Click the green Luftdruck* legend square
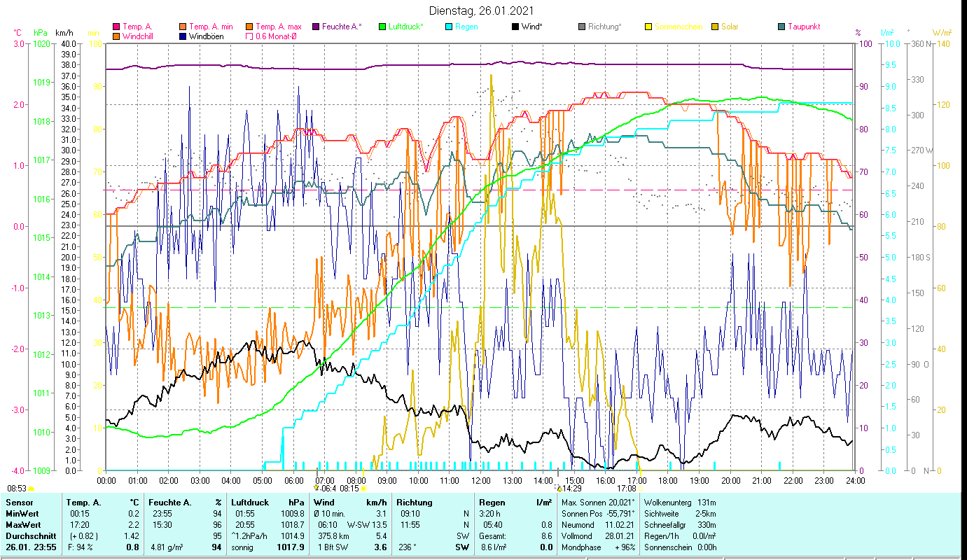Viewport: 967px width, 560px height. point(382,27)
